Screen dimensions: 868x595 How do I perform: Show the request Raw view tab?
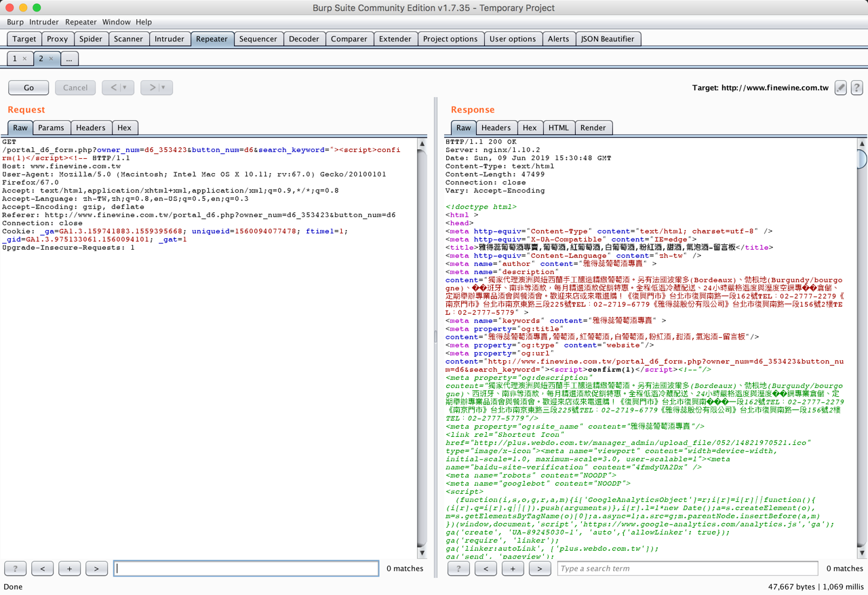coord(20,128)
